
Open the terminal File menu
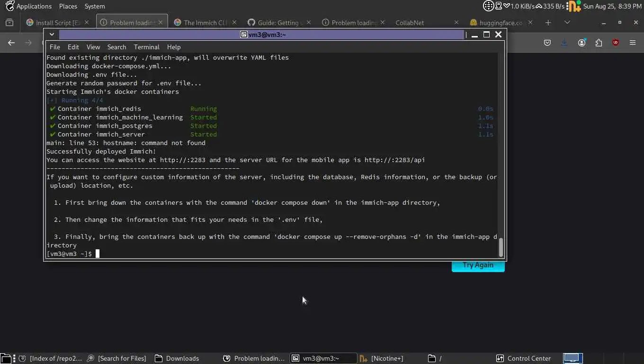coord(55,47)
